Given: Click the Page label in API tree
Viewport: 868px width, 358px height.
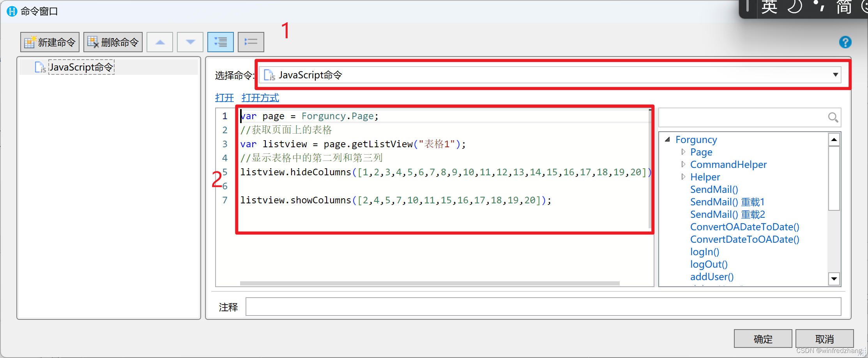Looking at the screenshot, I should point(701,152).
